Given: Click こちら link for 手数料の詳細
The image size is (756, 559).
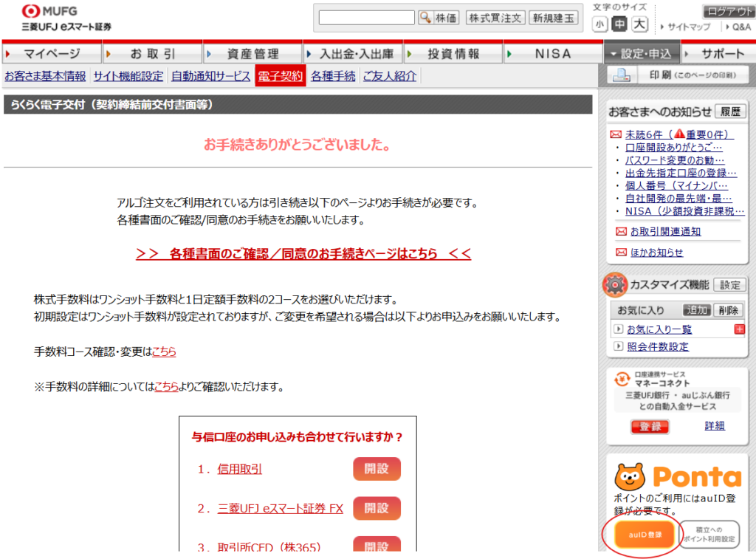Looking at the screenshot, I should (x=166, y=387).
